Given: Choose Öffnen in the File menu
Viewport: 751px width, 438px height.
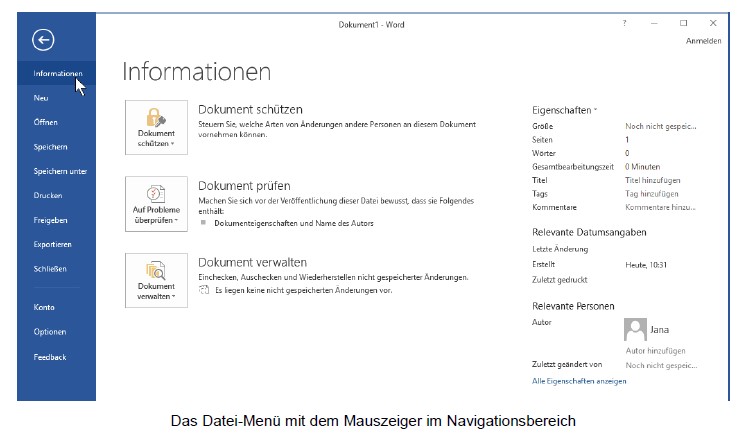Looking at the screenshot, I should pyautogui.click(x=57, y=122).
